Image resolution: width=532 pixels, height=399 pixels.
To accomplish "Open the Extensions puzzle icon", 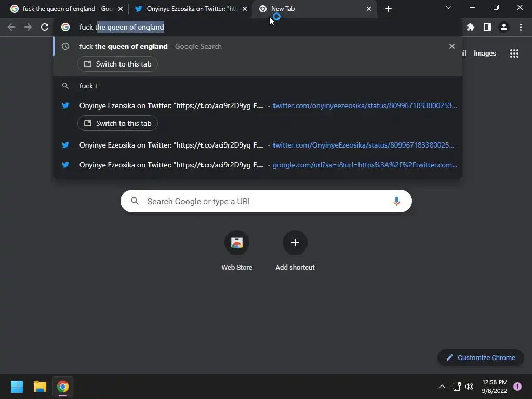I will tap(470, 27).
